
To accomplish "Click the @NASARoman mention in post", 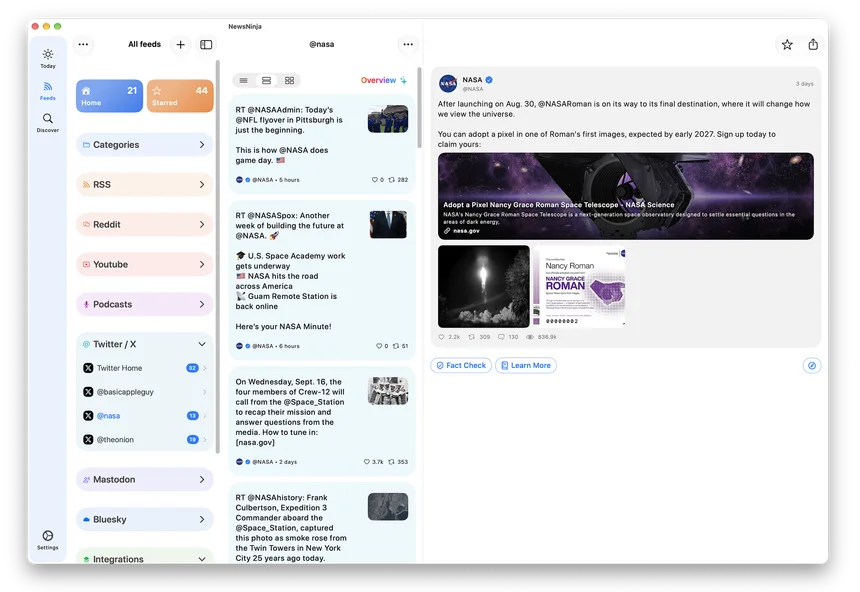I will [x=563, y=104].
